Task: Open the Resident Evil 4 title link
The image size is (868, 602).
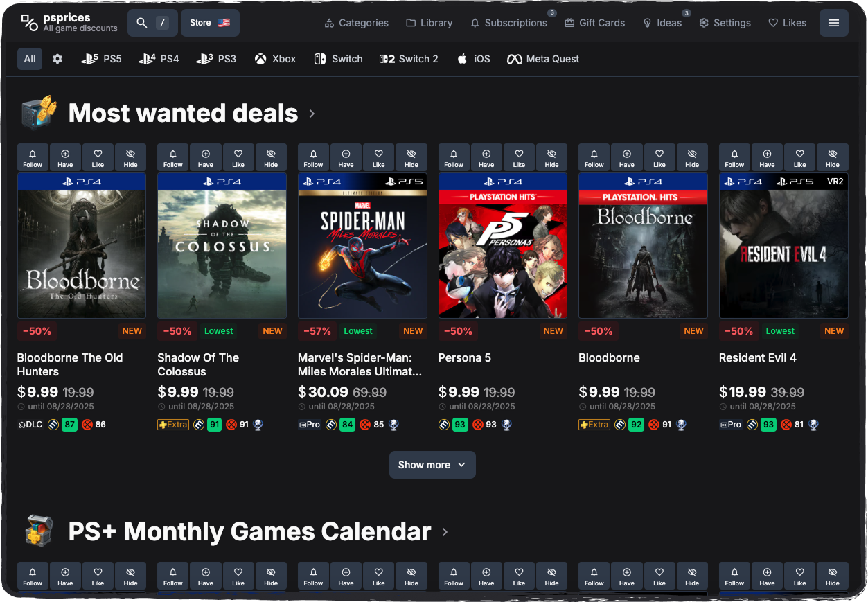Action: (758, 357)
